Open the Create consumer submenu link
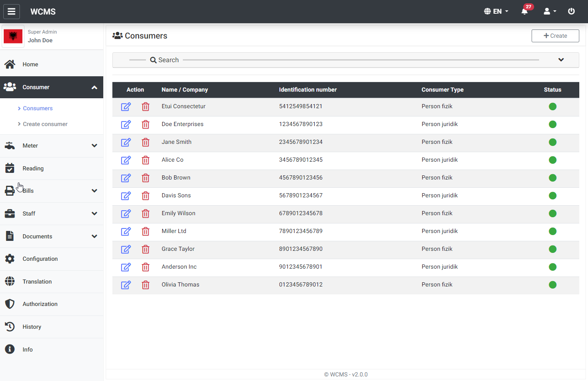588x381 pixels. pyautogui.click(x=45, y=124)
